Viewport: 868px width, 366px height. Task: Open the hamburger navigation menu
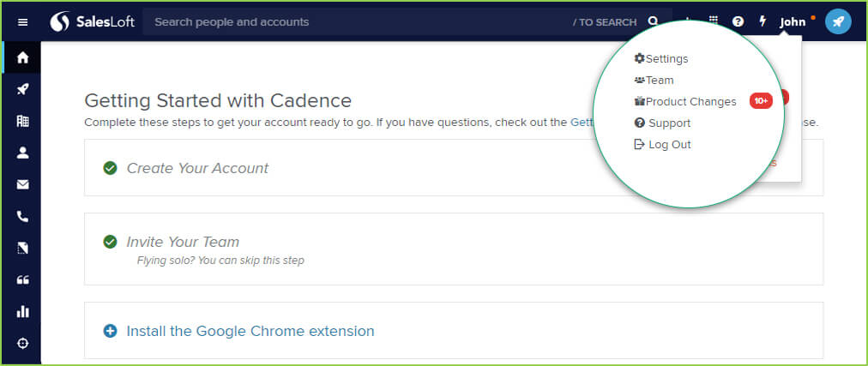[x=22, y=22]
